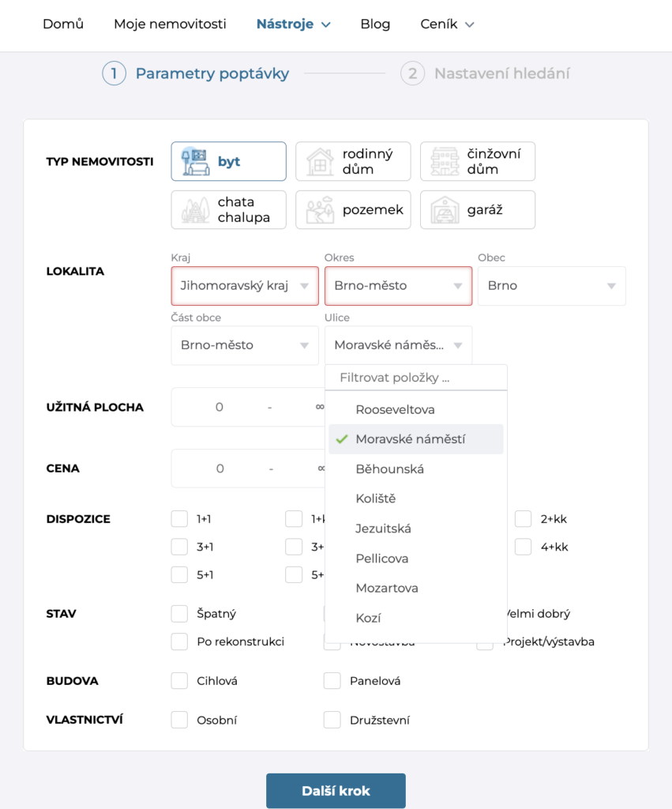The height and width of the screenshot is (809, 672).
Task: Tick the Osobní ownership checkbox
Action: pos(180,720)
